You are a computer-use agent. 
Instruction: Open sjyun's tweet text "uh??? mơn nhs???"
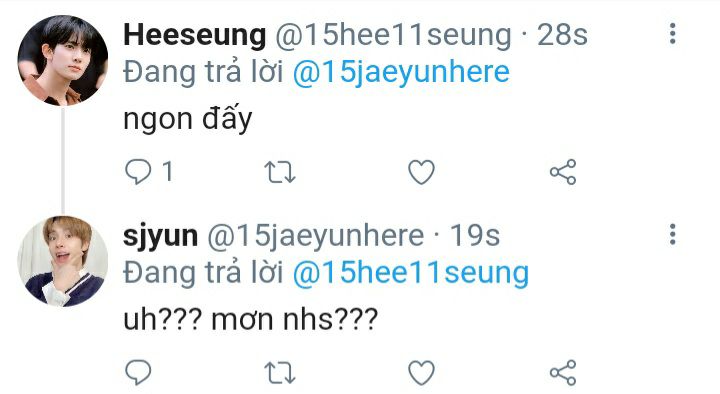point(251,319)
